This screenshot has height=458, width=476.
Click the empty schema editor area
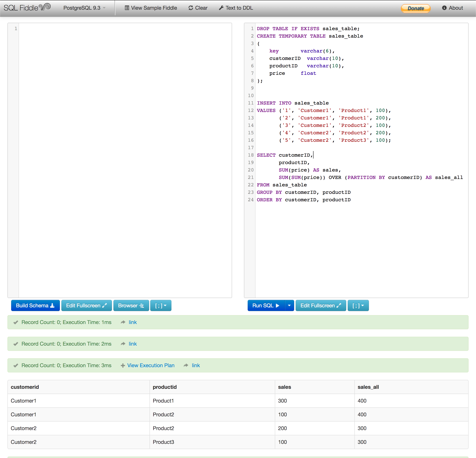pos(125,160)
